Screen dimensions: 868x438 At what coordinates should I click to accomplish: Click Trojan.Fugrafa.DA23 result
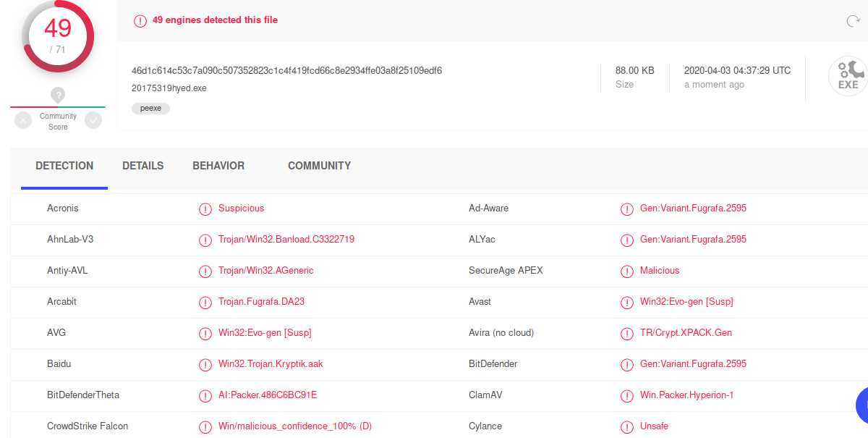[x=262, y=302]
